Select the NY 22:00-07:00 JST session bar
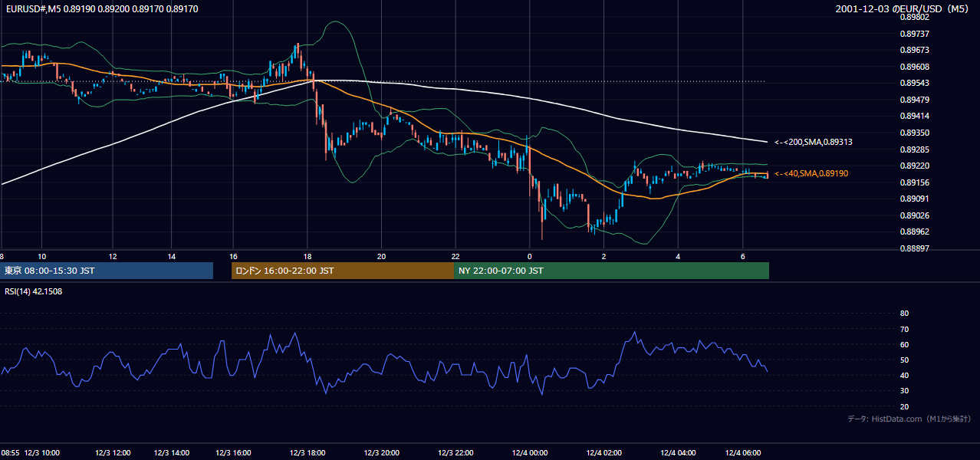This screenshot has width=980, height=460. 611,271
